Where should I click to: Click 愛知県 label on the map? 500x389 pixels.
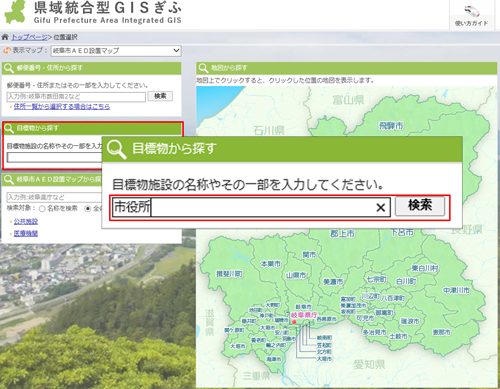[369, 364]
